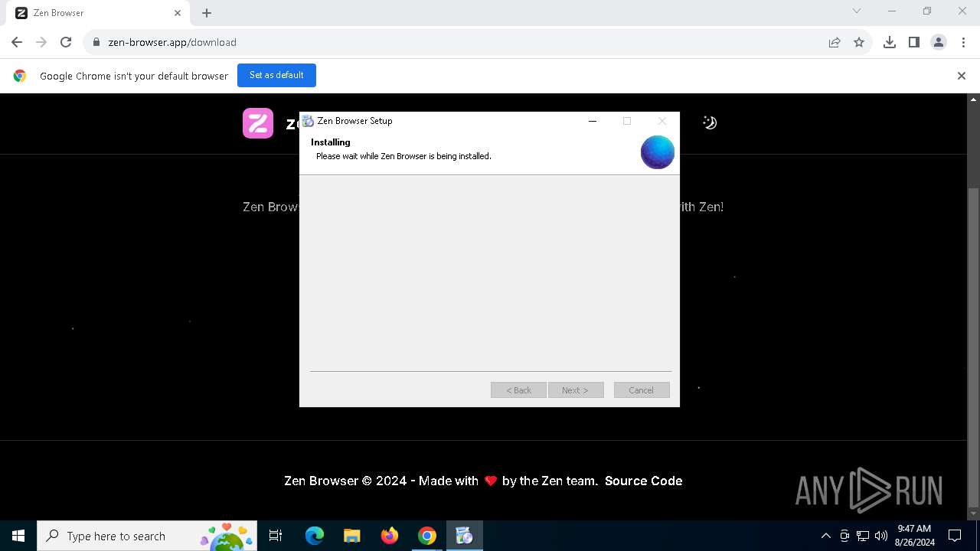Toggle the webpage dark mode moon icon

710,122
